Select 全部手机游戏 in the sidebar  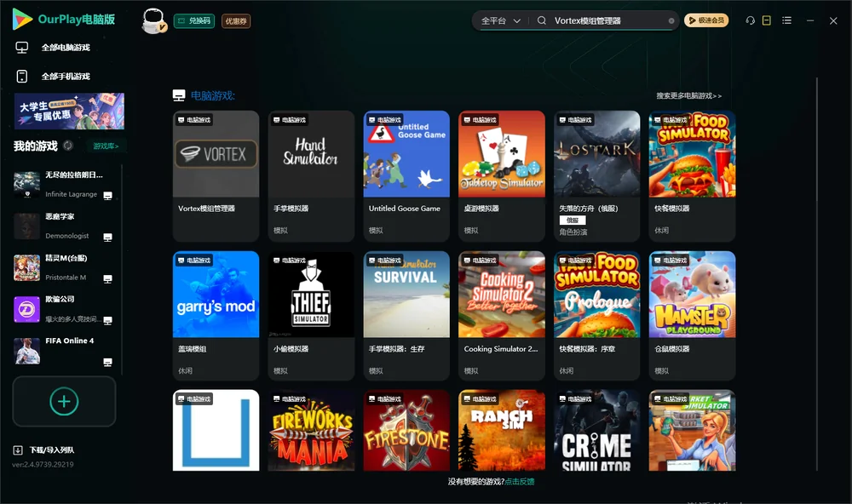[x=66, y=77]
